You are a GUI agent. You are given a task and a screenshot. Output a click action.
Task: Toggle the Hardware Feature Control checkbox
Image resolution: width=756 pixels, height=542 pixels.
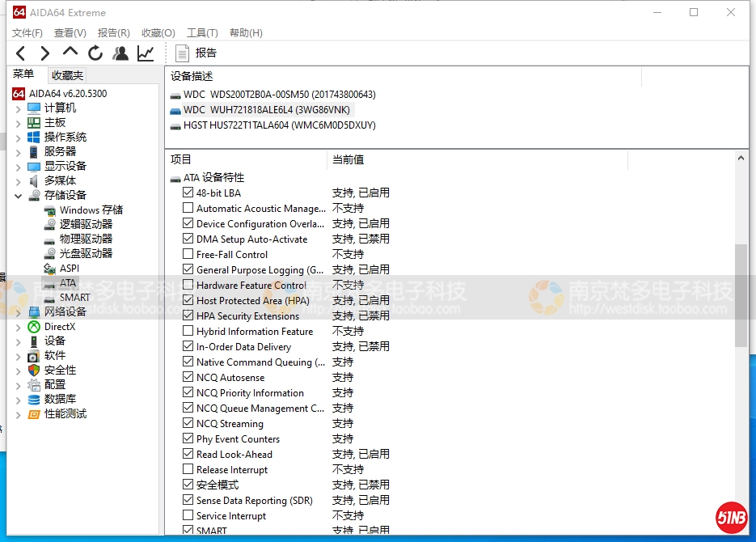coord(188,285)
